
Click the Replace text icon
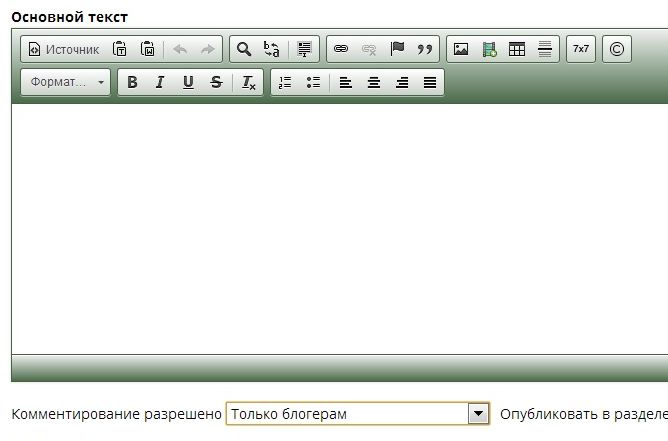(271, 49)
